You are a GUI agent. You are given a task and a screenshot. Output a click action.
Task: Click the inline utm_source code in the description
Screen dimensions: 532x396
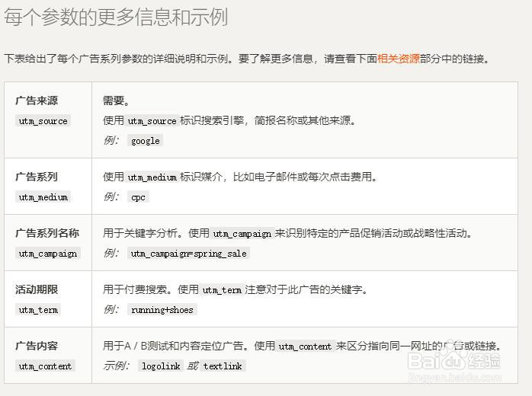[x=152, y=120]
